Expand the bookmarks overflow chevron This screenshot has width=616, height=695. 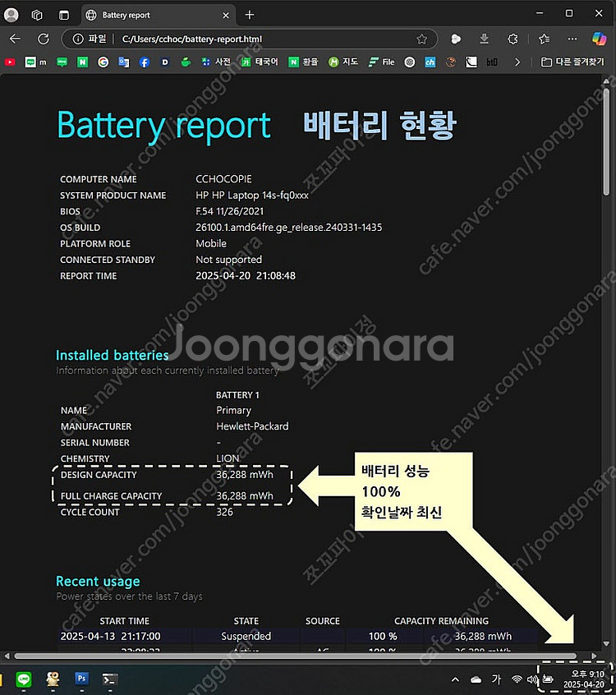pyautogui.click(x=517, y=62)
